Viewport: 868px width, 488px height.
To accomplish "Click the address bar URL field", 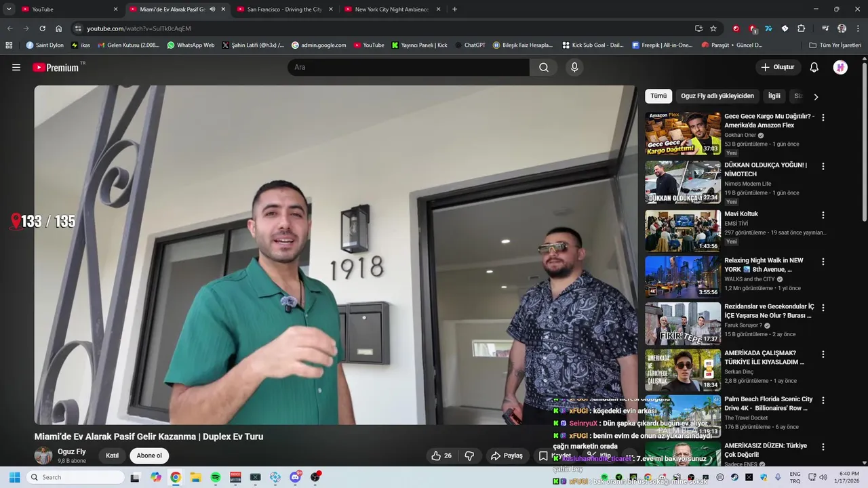I will 380,28.
